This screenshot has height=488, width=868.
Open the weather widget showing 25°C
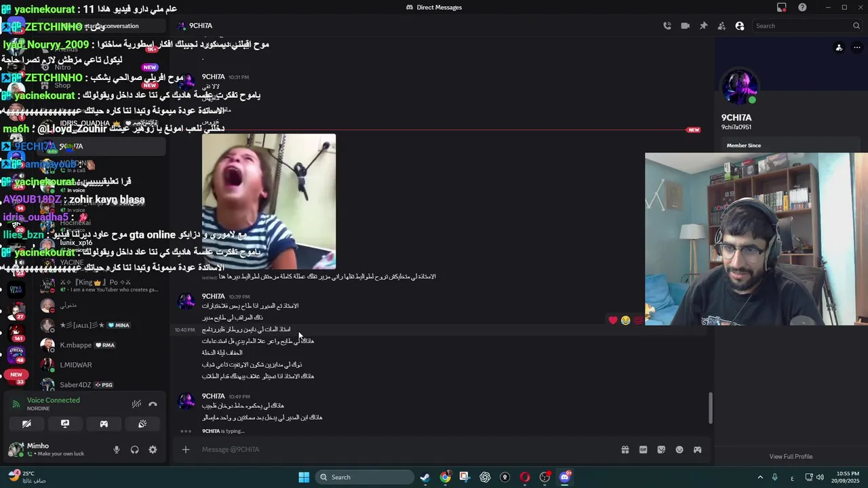coord(28,477)
